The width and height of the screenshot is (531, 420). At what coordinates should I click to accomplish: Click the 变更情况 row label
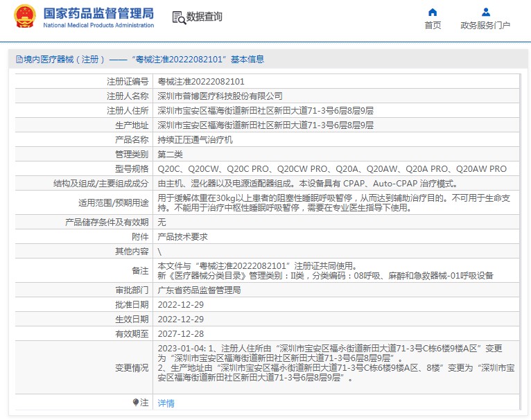click(x=131, y=367)
